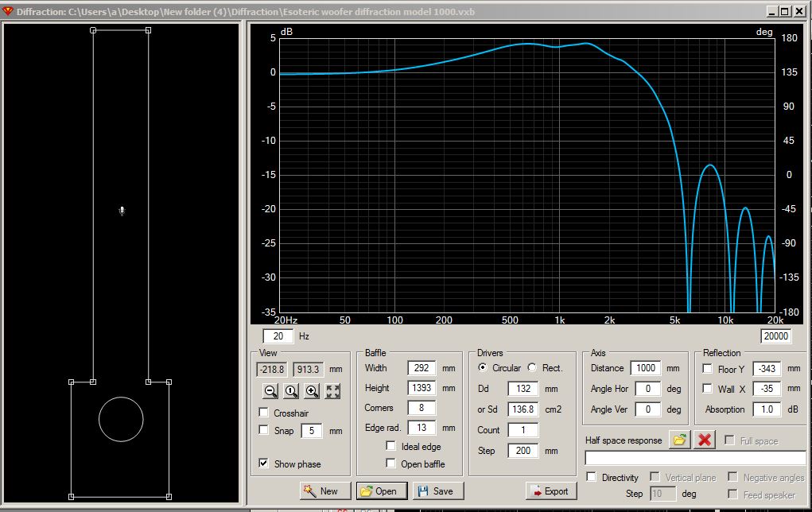
Task: Click the top-left corner handle of baffle
Action: [93, 30]
